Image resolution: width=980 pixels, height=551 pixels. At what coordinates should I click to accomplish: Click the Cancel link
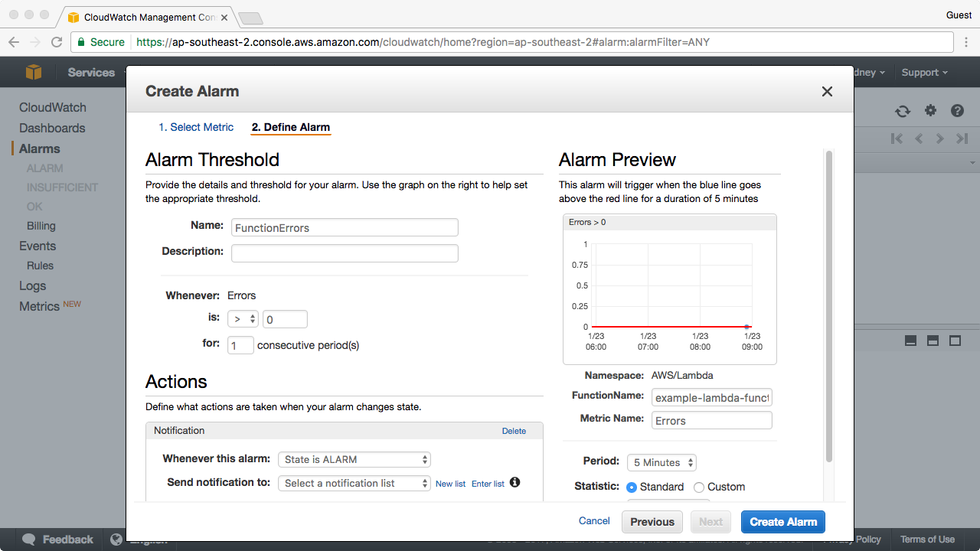(594, 521)
